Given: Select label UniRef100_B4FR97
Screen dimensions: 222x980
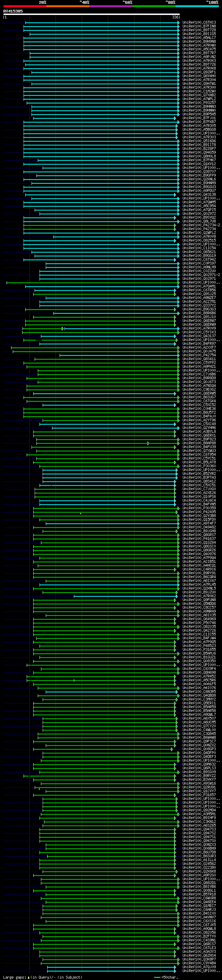Looking at the screenshot, I should coord(199,343).
